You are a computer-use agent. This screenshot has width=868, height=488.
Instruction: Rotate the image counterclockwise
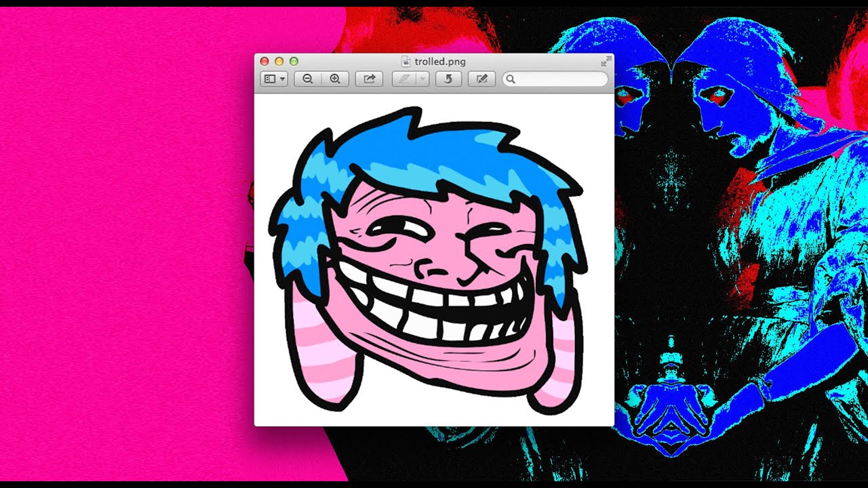click(x=448, y=79)
